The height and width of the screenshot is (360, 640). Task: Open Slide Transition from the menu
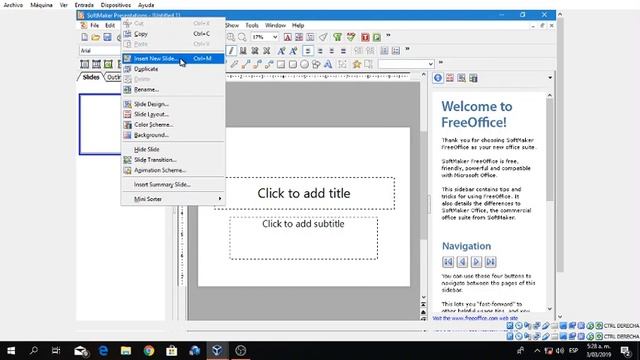click(x=173, y=160)
